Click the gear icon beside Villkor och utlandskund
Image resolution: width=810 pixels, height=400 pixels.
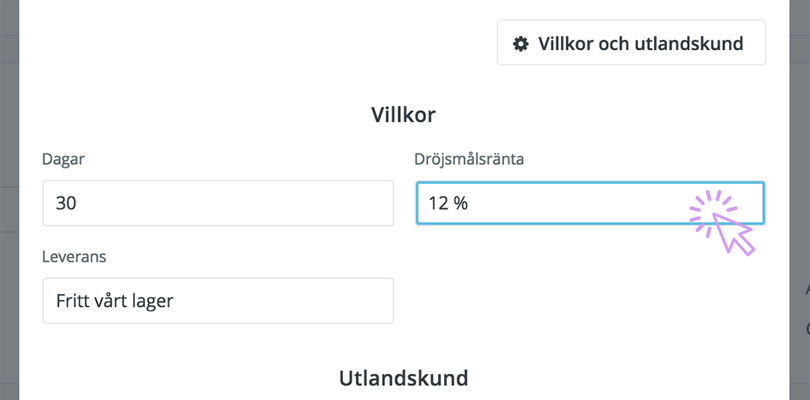coord(521,44)
